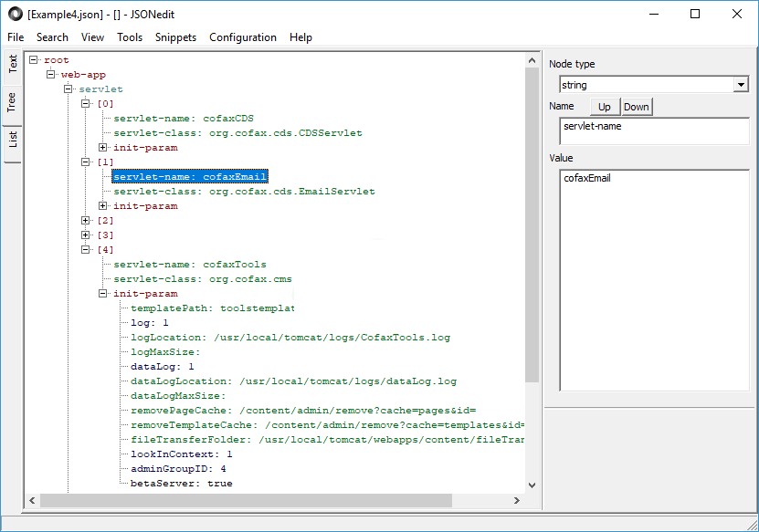This screenshot has width=759, height=532.
Task: Collapse init-param under servlet [4]
Action: 103,294
